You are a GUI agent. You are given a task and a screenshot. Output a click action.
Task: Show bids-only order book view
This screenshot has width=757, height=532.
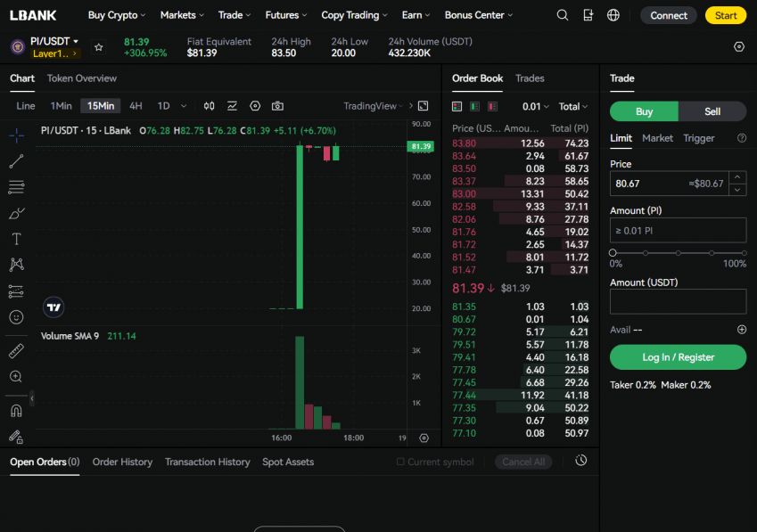(x=474, y=106)
